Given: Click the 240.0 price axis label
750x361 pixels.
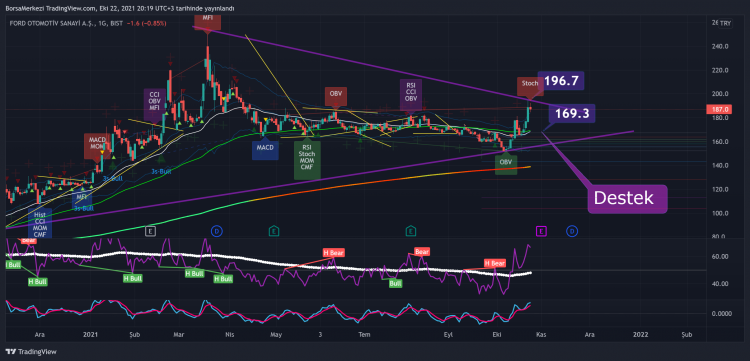Looking at the screenshot, I should (x=719, y=47).
